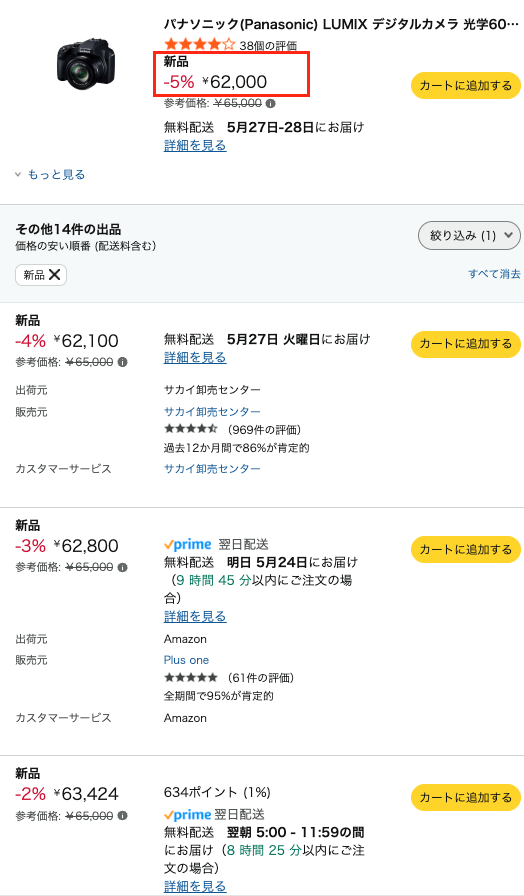Add the ¥62,000 featured offer to cart

(466, 86)
